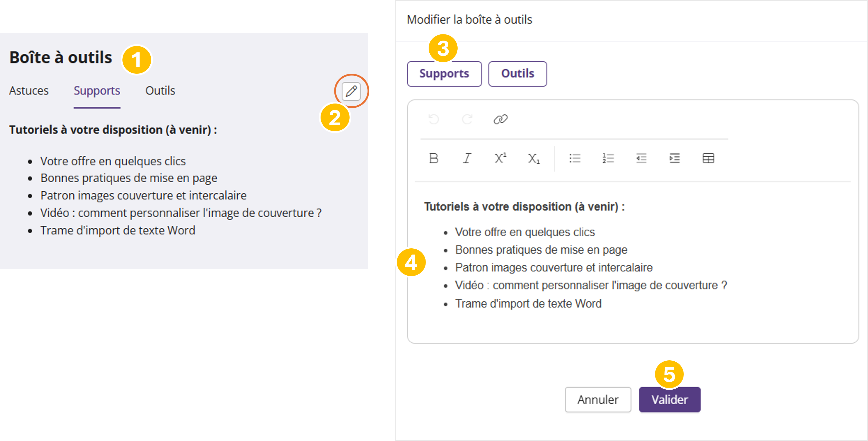Confirm changes with Valider button
The image size is (868, 441).
[x=670, y=400]
